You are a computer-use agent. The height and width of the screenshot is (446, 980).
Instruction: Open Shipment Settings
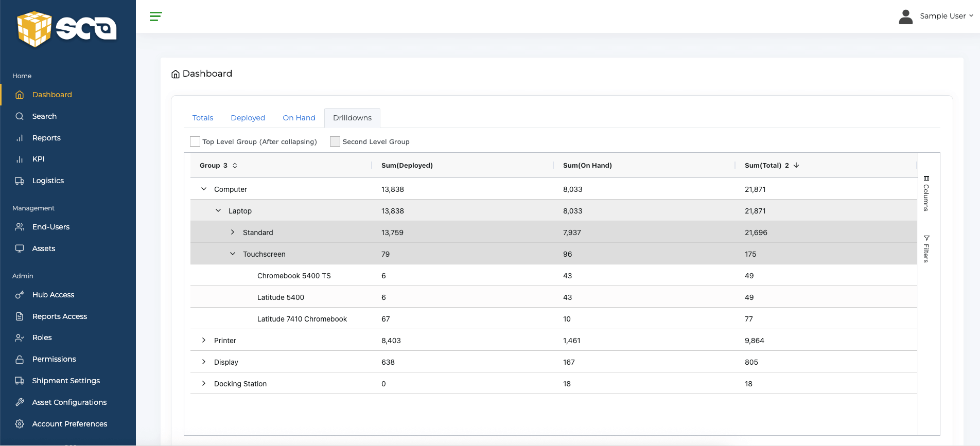[x=66, y=381]
